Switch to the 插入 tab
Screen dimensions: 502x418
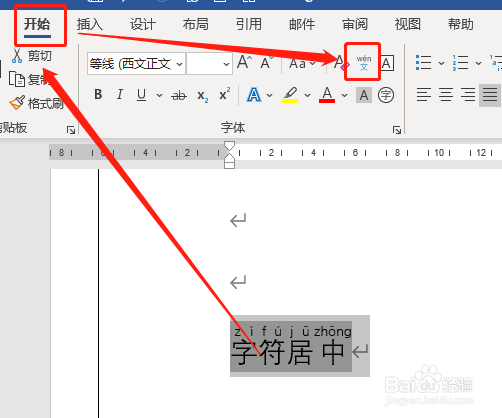coord(90,24)
